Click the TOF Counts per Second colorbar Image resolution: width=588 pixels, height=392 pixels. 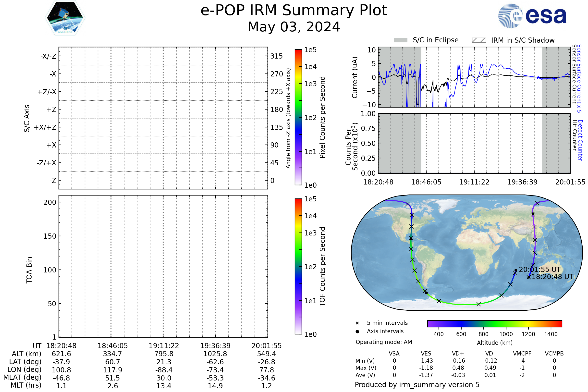coord(298,267)
